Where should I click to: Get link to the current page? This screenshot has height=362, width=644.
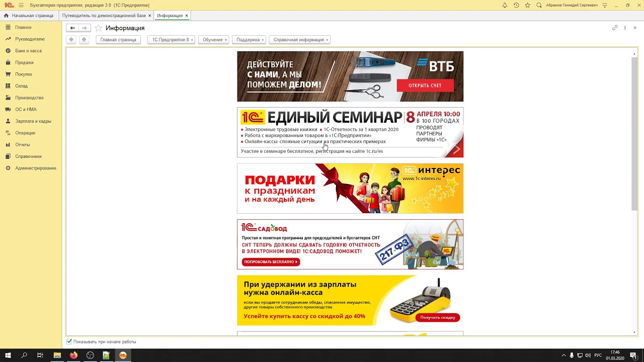615,28
